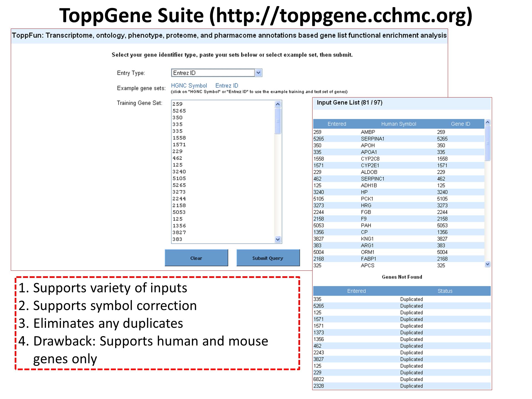
Task: Select the ALDOB gene symbol
Action: coord(369,172)
